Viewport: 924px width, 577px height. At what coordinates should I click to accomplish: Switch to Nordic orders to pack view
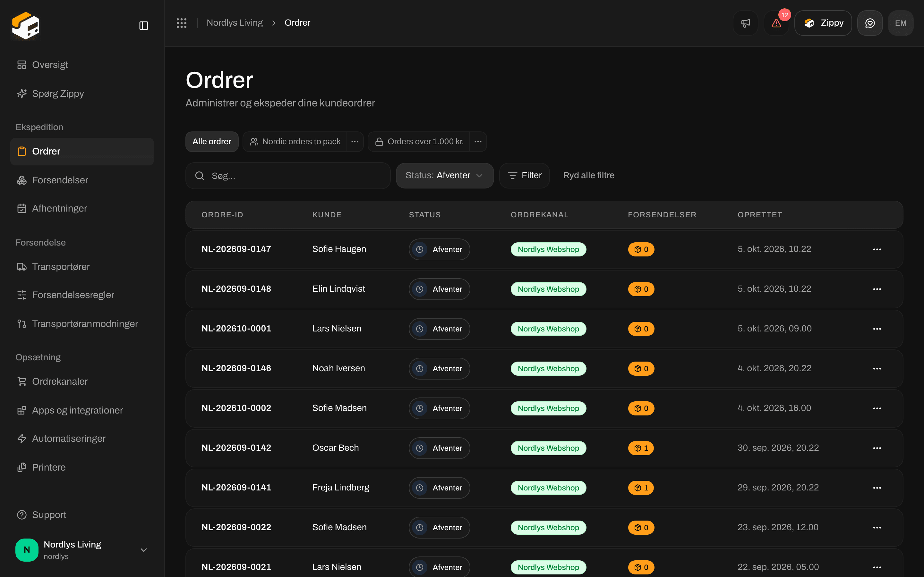(295, 142)
